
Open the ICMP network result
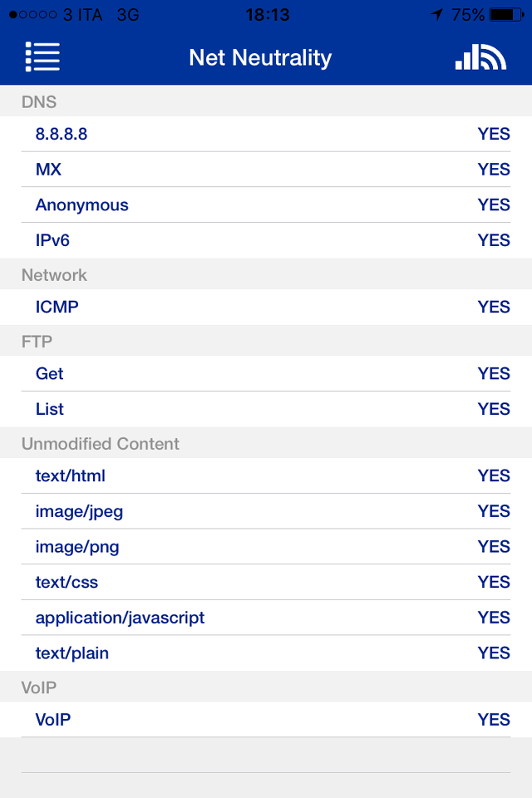(266, 307)
